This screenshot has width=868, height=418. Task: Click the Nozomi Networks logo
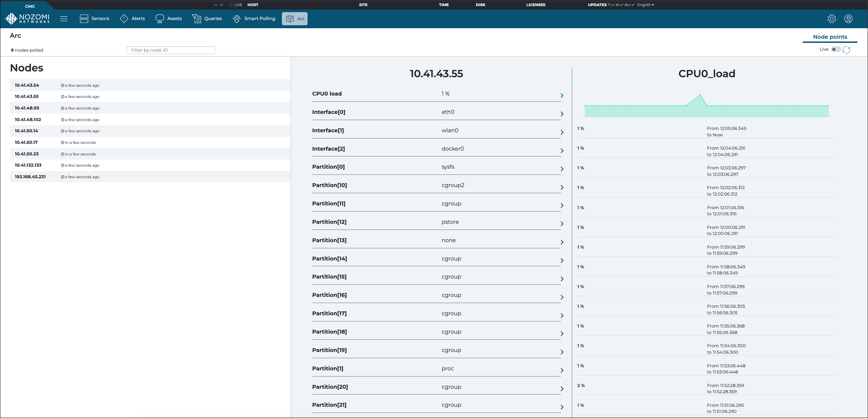point(28,18)
